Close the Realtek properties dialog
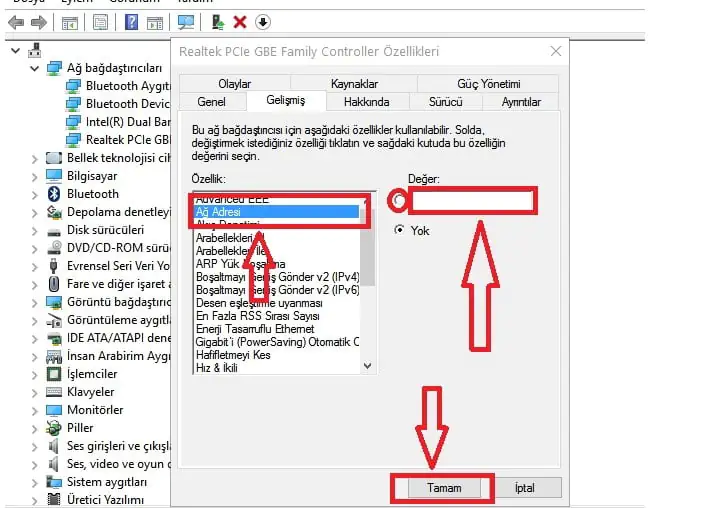This screenshot has width=702, height=508. coord(556,51)
